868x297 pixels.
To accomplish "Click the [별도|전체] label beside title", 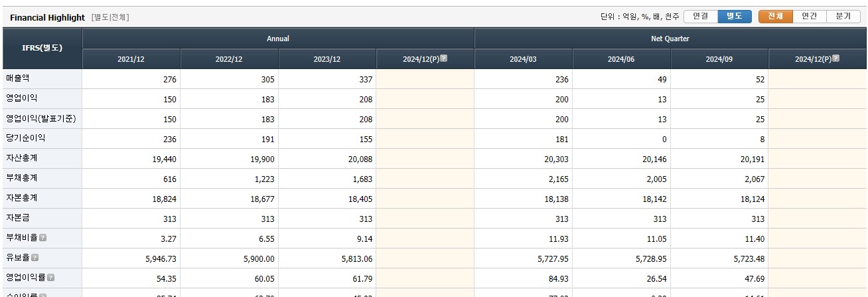I will pyautogui.click(x=110, y=17).
